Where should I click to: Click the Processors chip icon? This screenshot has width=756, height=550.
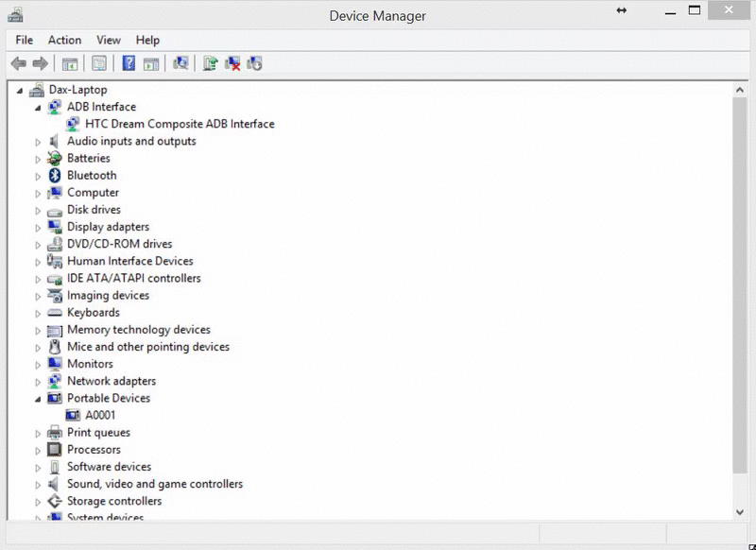pyautogui.click(x=55, y=449)
